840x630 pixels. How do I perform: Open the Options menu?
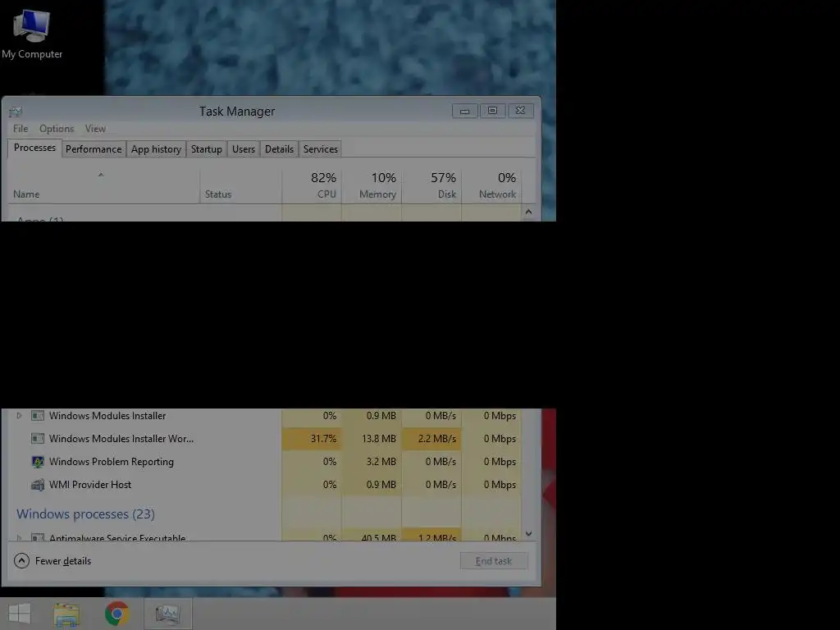(57, 129)
